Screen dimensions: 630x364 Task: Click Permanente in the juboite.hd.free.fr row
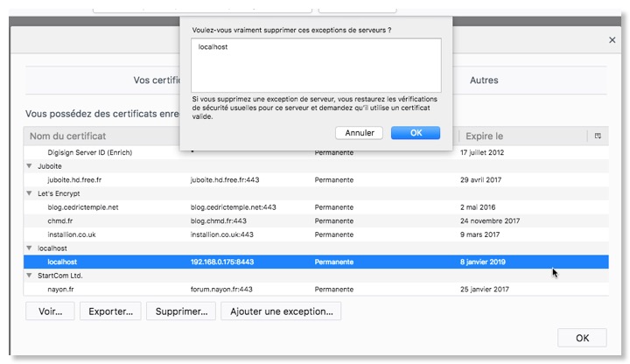click(334, 180)
